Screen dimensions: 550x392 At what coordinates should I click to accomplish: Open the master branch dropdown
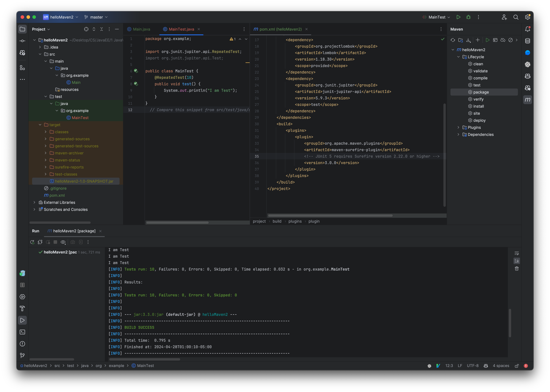pos(96,17)
